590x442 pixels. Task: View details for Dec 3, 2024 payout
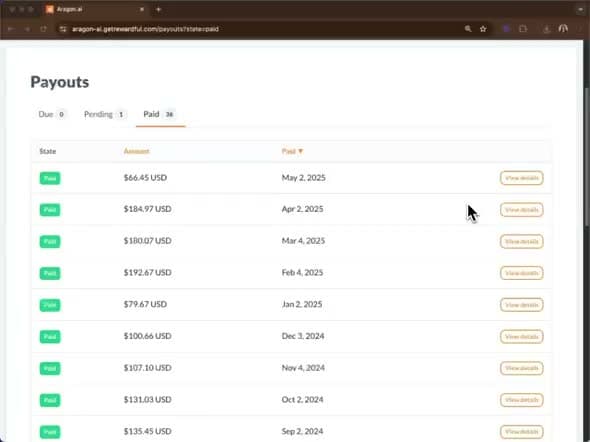click(x=522, y=336)
